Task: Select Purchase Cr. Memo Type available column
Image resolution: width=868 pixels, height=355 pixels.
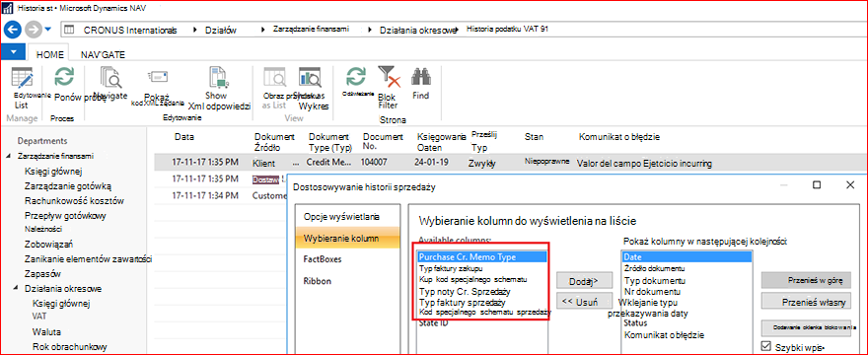Action: (x=482, y=256)
